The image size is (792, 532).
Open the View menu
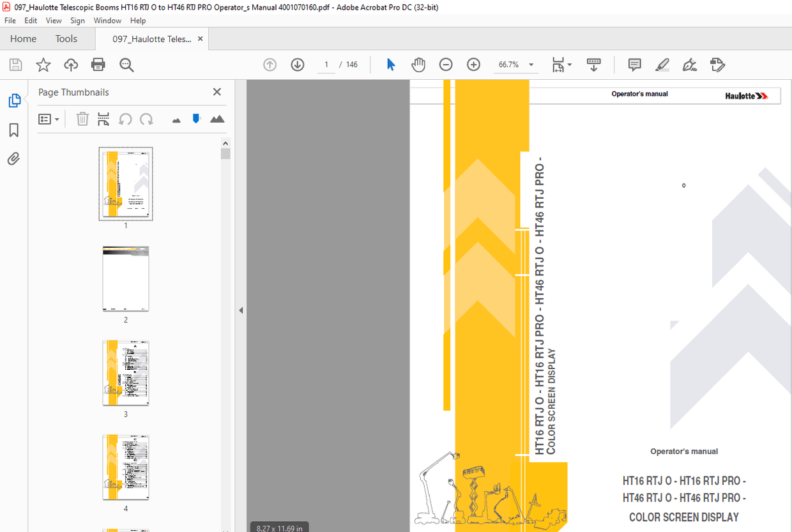point(54,20)
